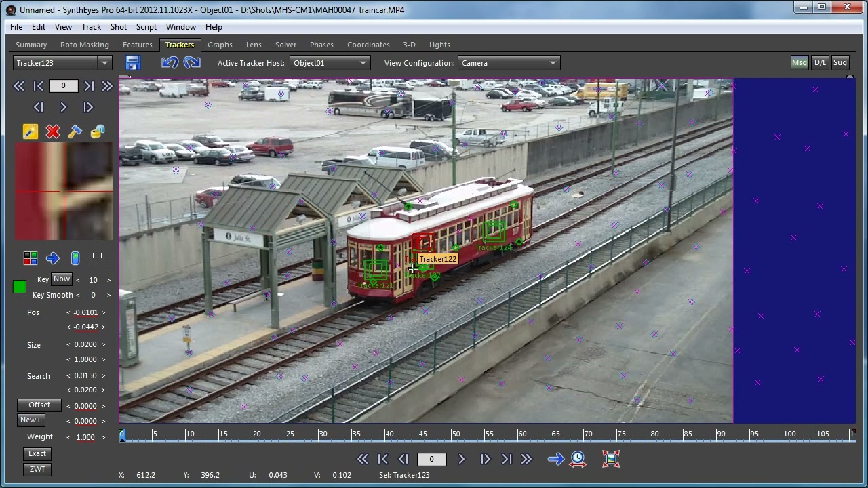868x488 pixels.
Task: Play forward using left panel arrow
Action: [63, 107]
